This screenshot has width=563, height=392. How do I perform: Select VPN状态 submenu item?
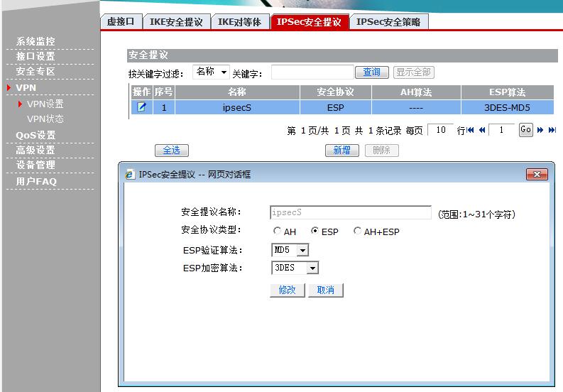[45, 119]
